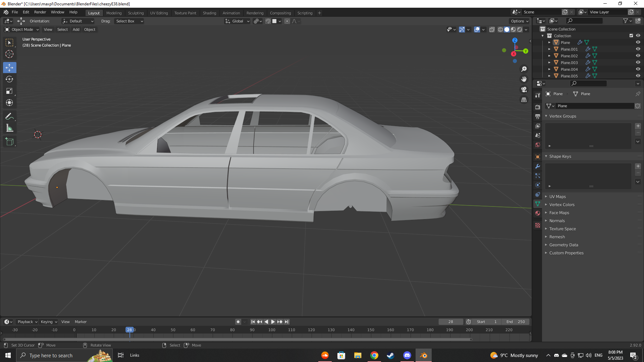This screenshot has height=362, width=644.
Task: Click the Options button in header
Action: click(x=519, y=21)
